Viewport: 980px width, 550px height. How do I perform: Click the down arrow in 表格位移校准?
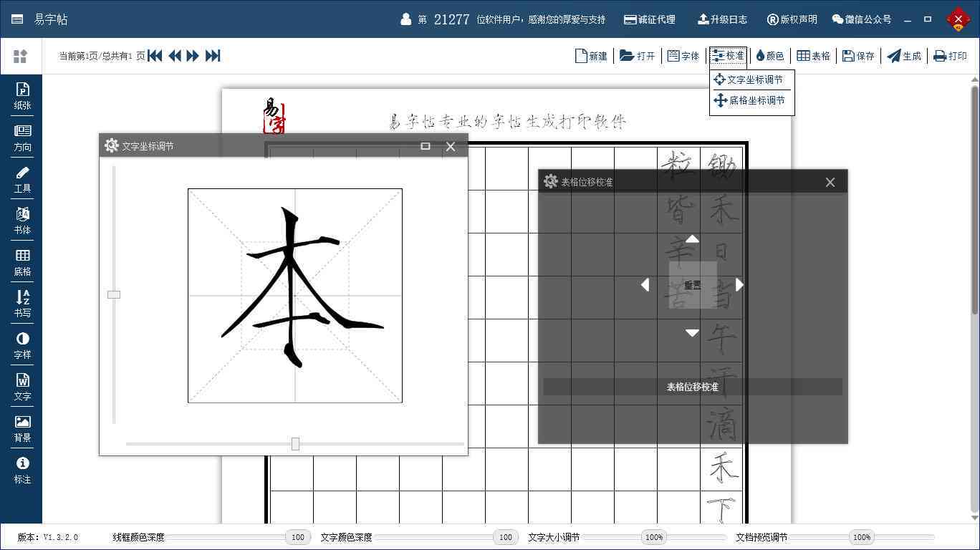tap(692, 332)
